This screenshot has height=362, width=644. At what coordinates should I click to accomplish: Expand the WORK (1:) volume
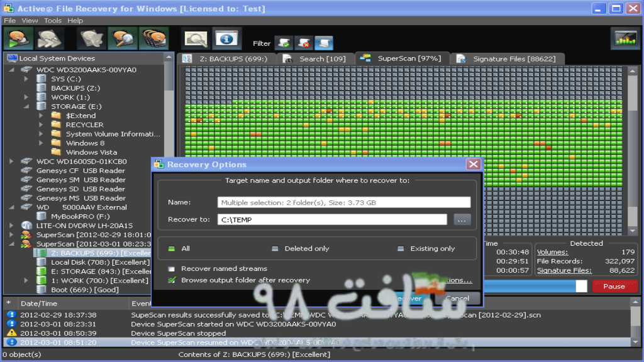coord(26,97)
